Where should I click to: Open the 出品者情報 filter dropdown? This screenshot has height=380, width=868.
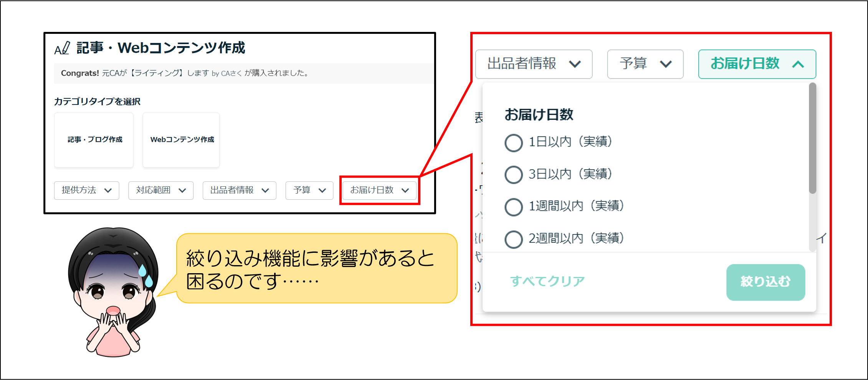click(239, 190)
